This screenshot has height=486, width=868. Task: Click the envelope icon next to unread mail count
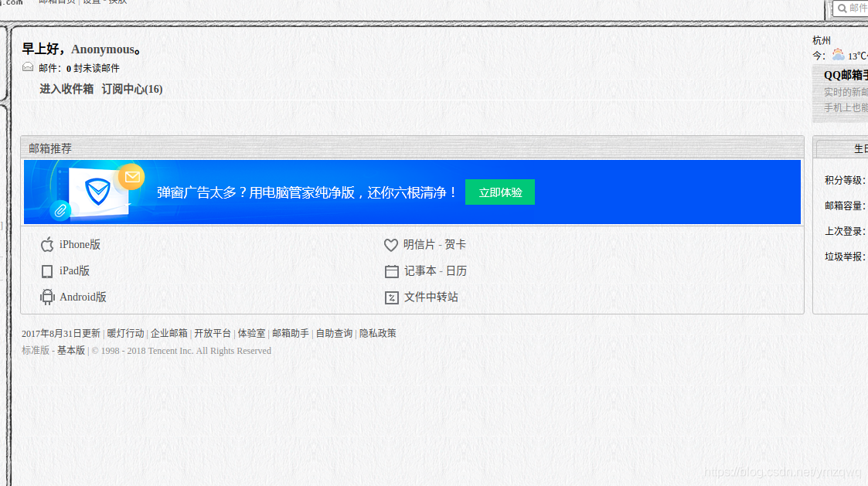[x=26, y=68]
